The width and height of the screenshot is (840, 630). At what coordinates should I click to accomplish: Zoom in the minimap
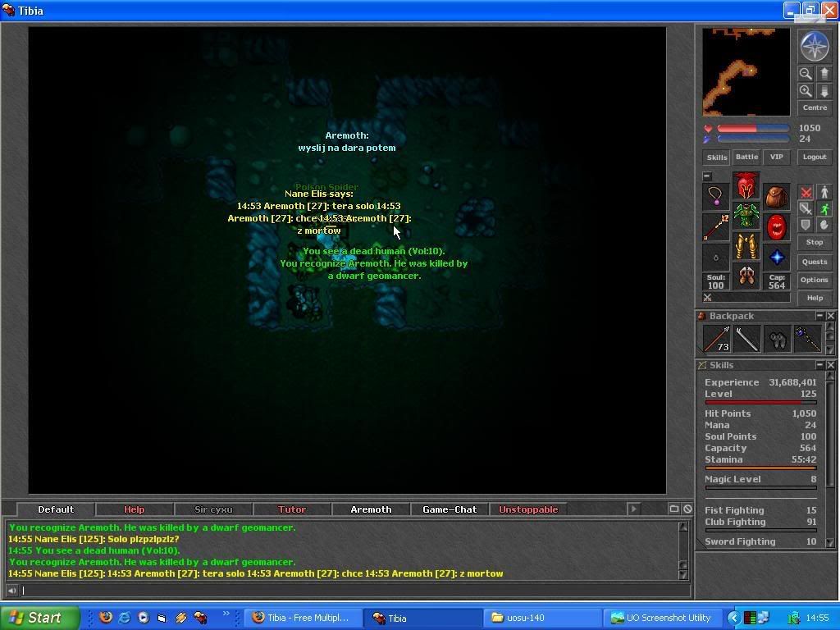[806, 91]
